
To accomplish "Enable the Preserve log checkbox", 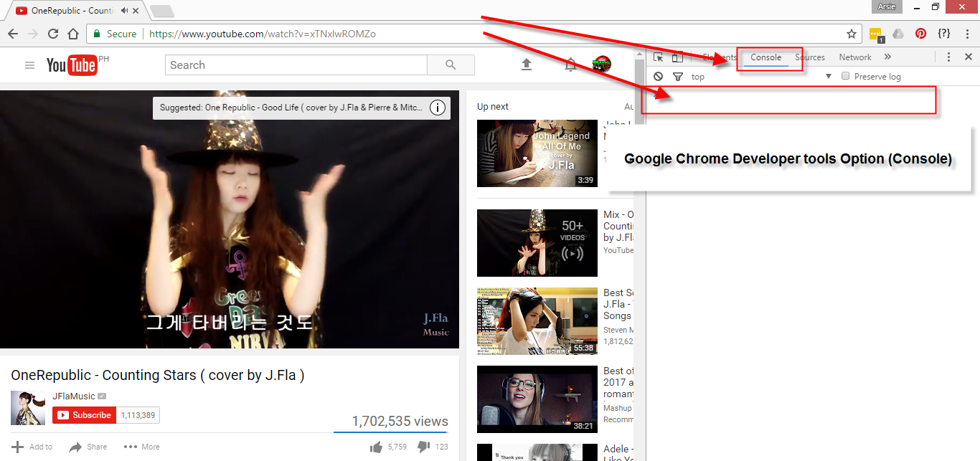I will point(845,76).
